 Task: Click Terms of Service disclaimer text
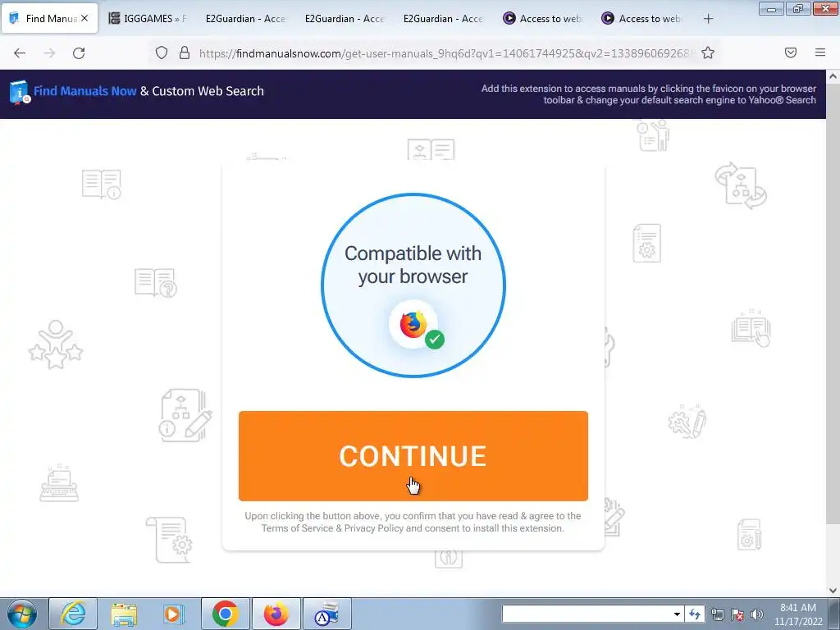point(413,522)
